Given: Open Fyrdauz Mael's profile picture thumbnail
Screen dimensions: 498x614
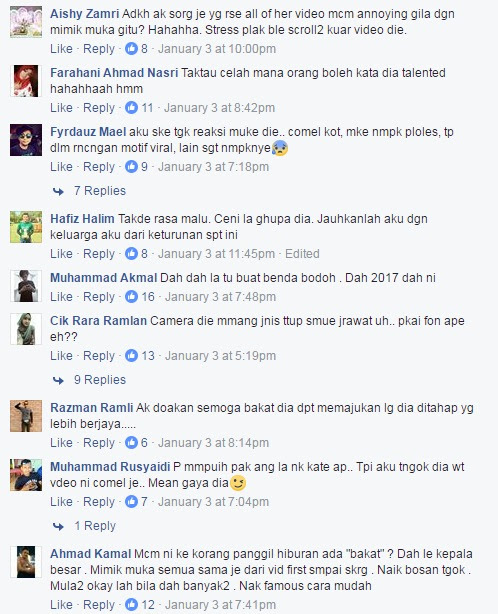Looking at the screenshot, I should 26,140.
